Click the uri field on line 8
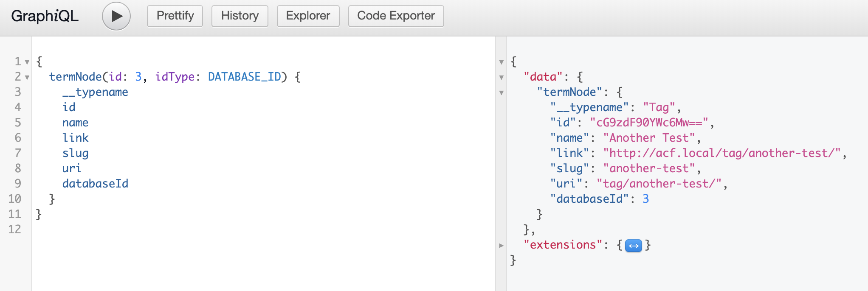This screenshot has width=868, height=291. (72, 168)
